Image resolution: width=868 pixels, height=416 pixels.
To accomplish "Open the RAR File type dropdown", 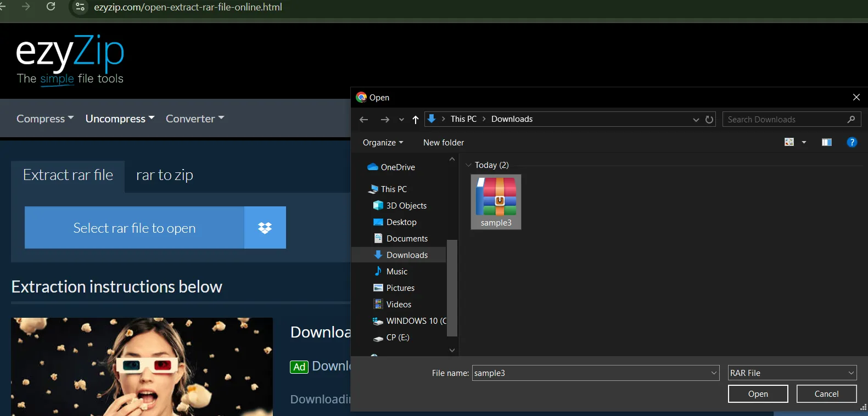I will click(x=792, y=373).
